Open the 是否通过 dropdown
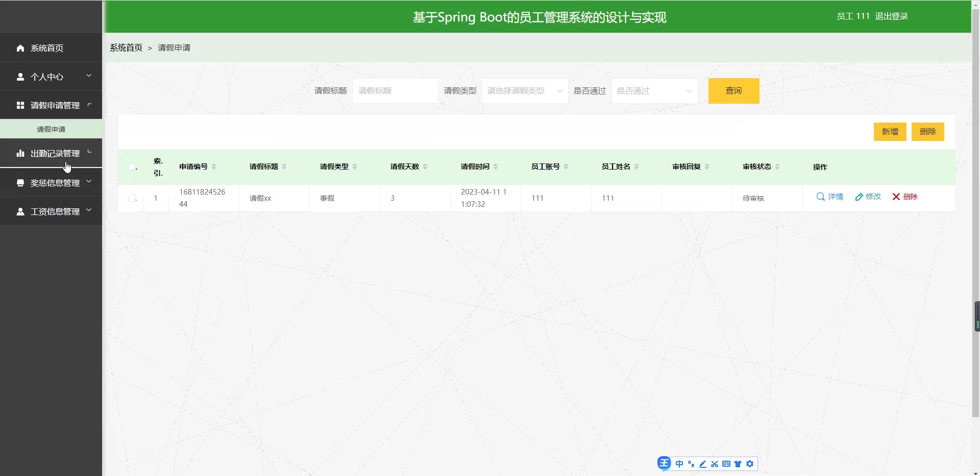 (x=654, y=91)
